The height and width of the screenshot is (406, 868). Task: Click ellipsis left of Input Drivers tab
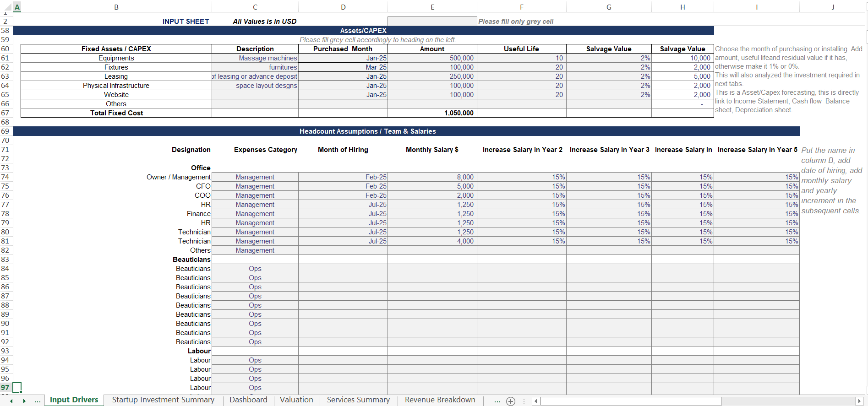pyautogui.click(x=38, y=401)
